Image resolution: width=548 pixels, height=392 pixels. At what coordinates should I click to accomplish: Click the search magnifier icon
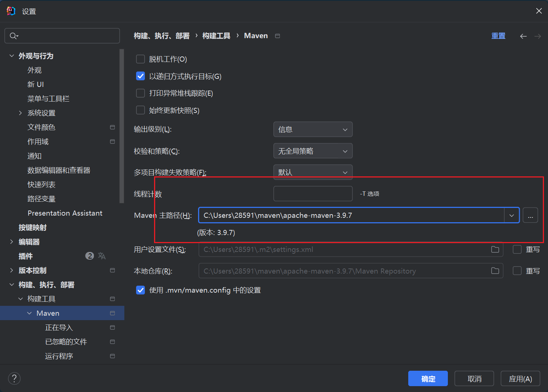point(13,36)
